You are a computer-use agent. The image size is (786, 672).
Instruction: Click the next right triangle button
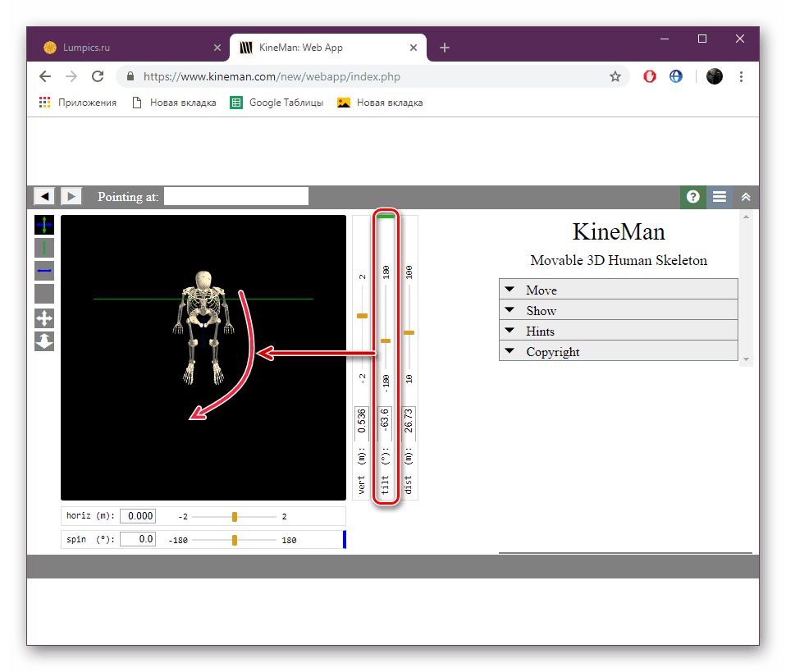[x=71, y=196]
